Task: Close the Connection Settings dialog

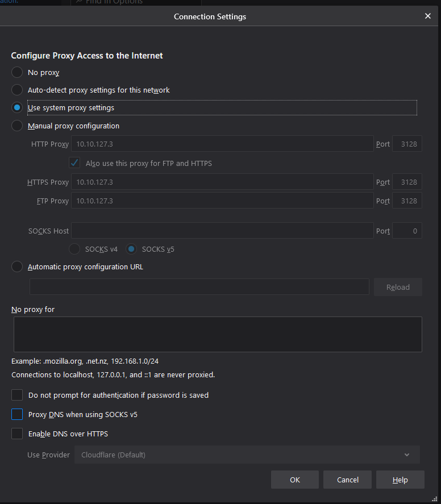Action: pyautogui.click(x=428, y=16)
